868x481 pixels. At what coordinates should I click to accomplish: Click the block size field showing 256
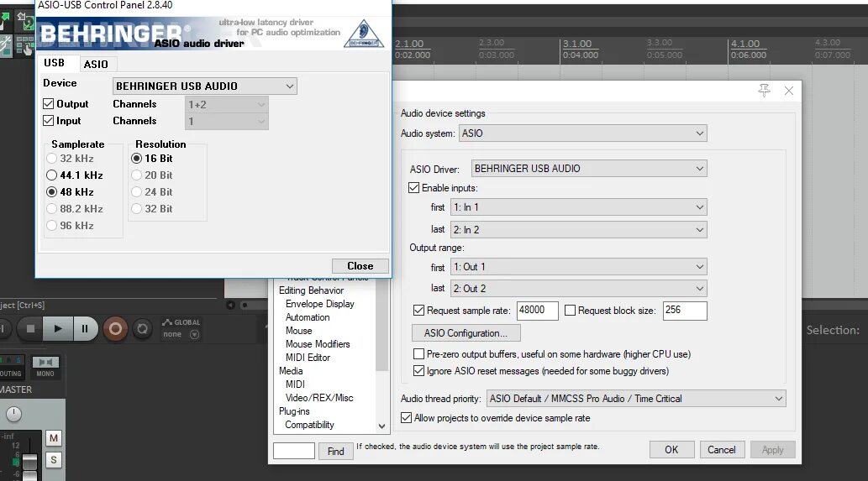click(684, 310)
